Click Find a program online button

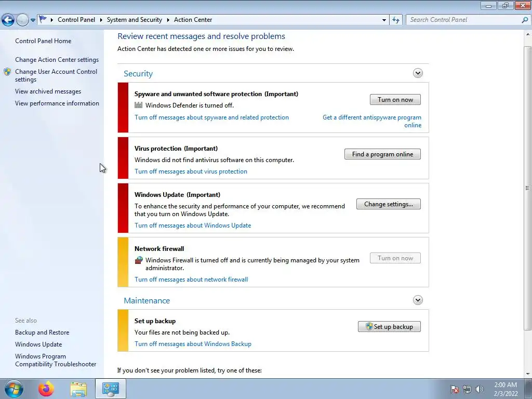(382, 154)
